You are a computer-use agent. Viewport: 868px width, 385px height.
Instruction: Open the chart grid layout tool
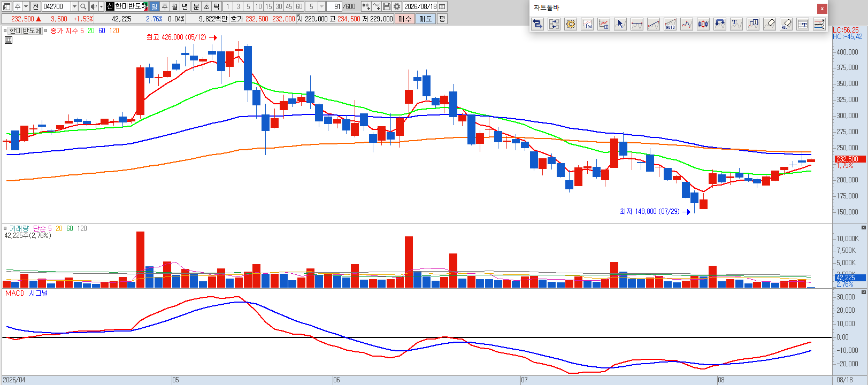604,24
